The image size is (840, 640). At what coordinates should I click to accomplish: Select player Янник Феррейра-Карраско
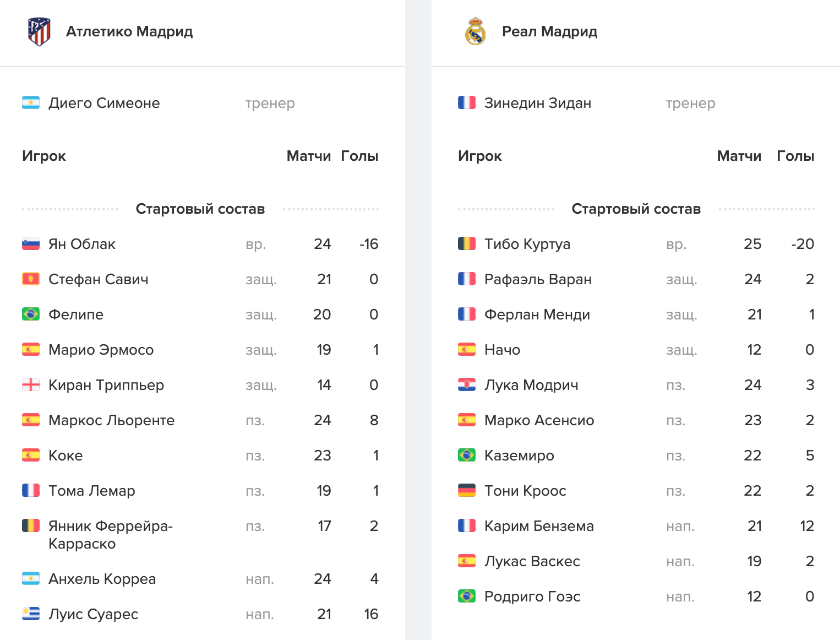pos(110,535)
